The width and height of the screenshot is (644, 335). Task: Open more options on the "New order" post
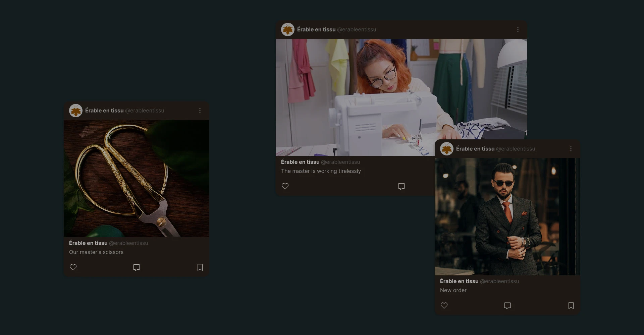[571, 149]
